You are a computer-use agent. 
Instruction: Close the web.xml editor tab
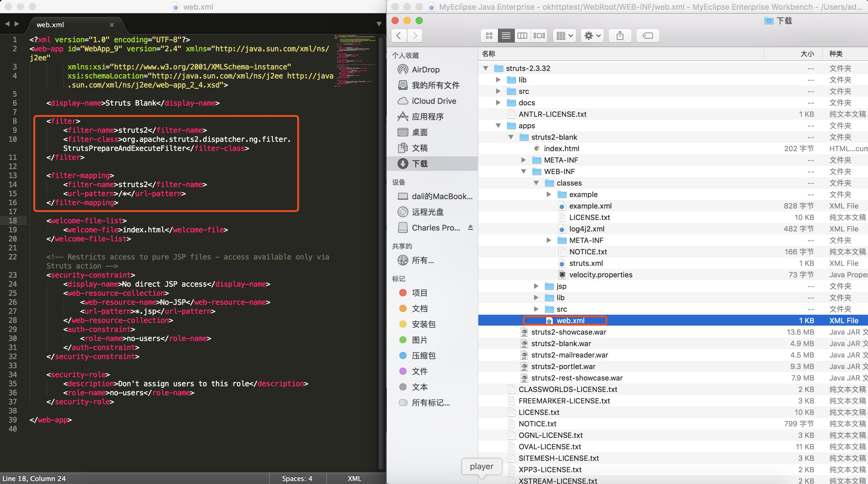click(x=112, y=25)
